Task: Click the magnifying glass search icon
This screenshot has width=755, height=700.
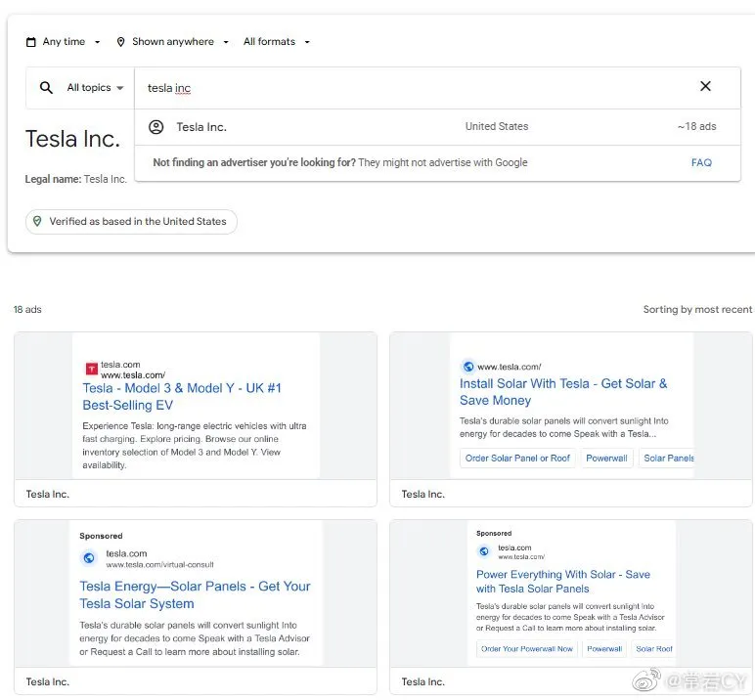Action: coord(46,88)
